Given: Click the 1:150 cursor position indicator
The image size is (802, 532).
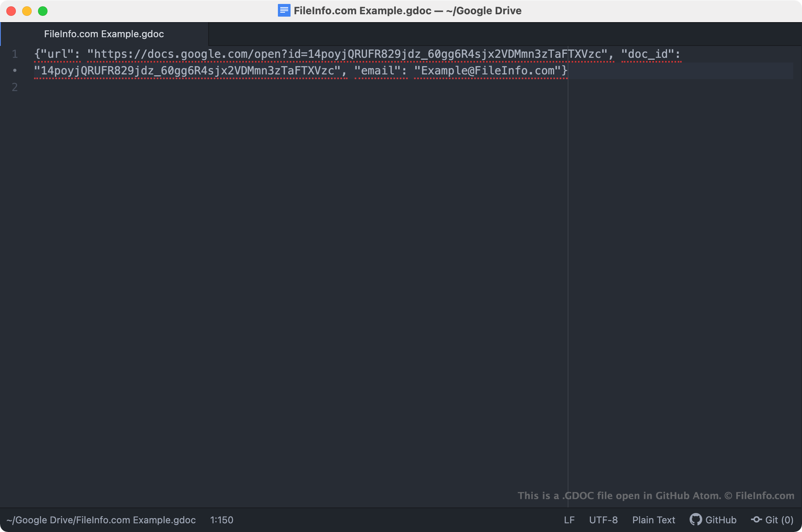Looking at the screenshot, I should pyautogui.click(x=221, y=520).
